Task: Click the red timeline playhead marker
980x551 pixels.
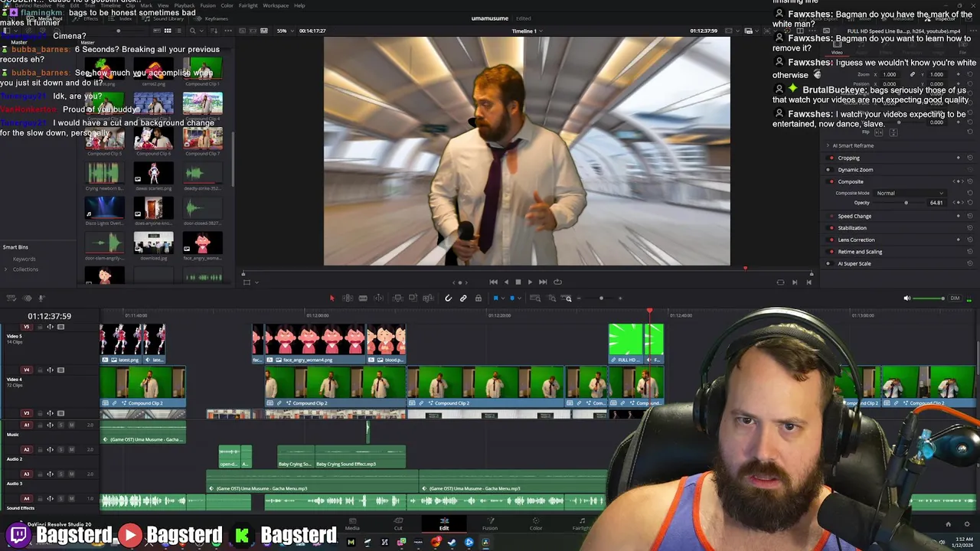Action: [649, 312]
